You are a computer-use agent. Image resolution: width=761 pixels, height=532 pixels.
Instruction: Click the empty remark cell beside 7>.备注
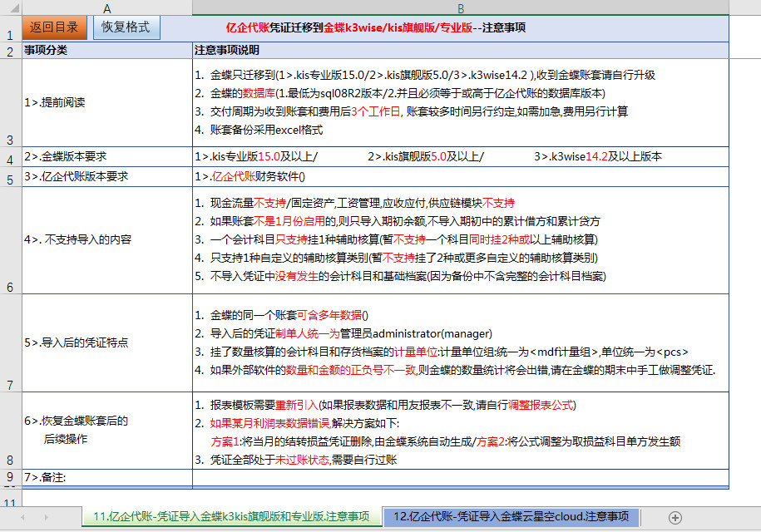pyautogui.click(x=460, y=477)
